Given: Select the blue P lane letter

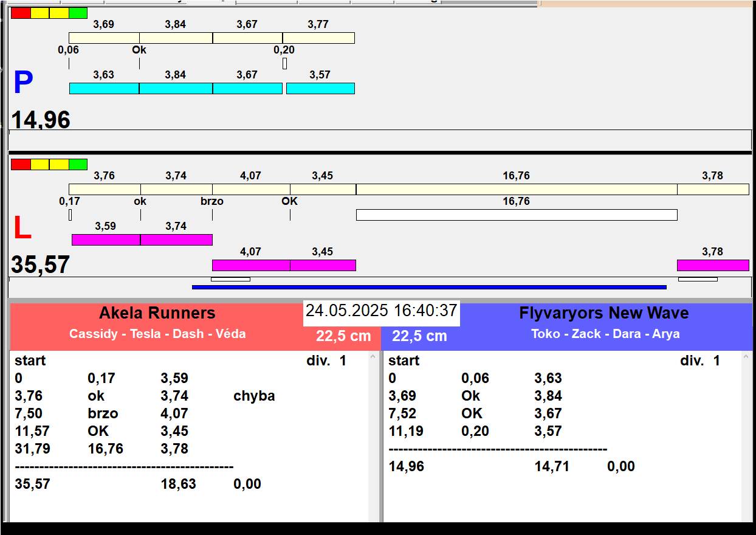Looking at the screenshot, I should (23, 83).
